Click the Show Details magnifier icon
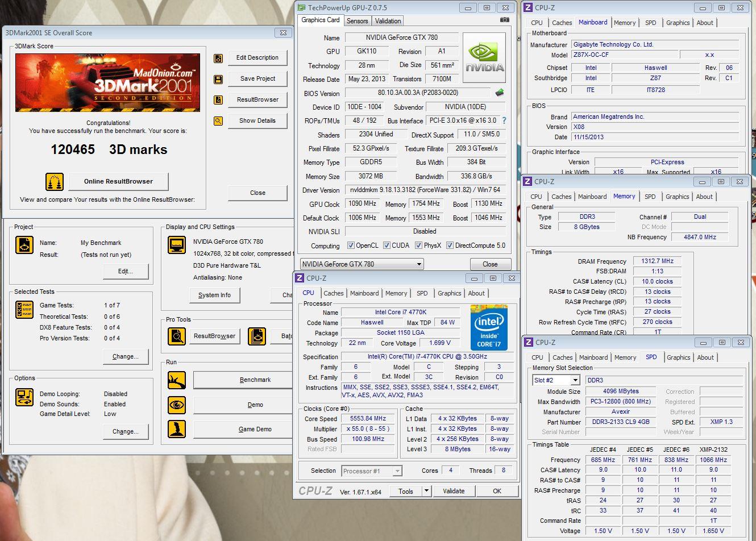756x541 pixels. pos(218,121)
